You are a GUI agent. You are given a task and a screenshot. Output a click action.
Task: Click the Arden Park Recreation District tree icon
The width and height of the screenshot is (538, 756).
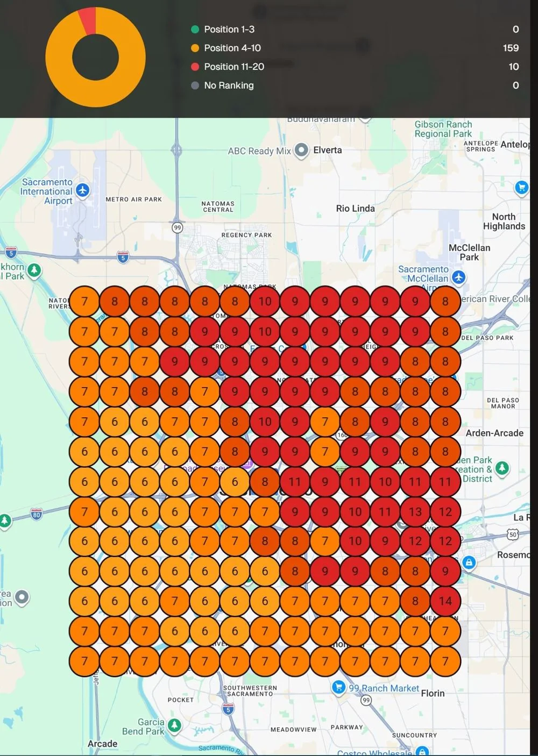[502, 468]
